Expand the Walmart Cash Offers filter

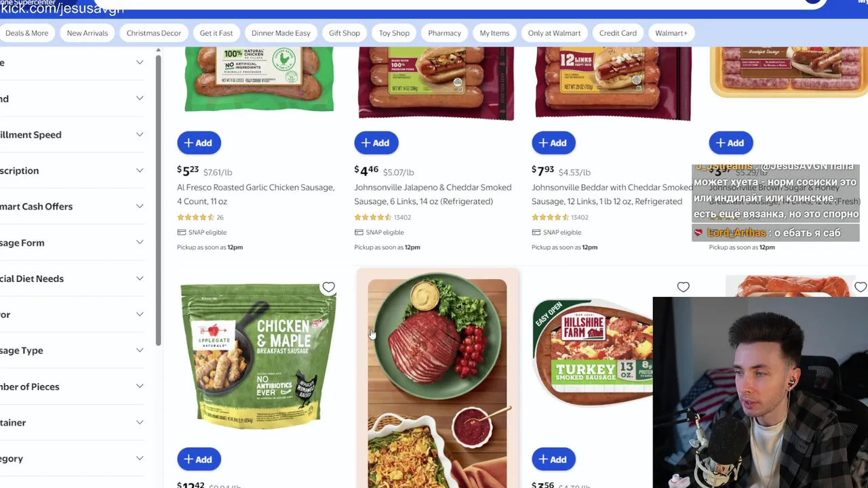(x=72, y=206)
